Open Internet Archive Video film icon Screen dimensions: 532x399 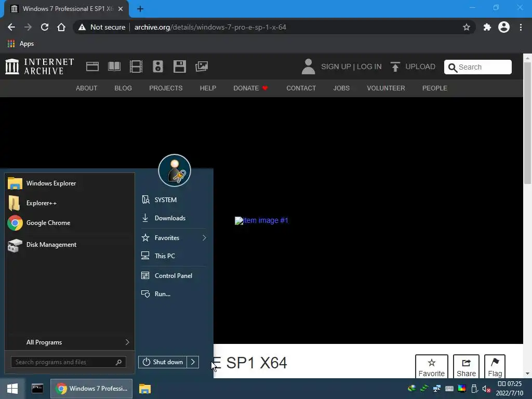tap(136, 66)
